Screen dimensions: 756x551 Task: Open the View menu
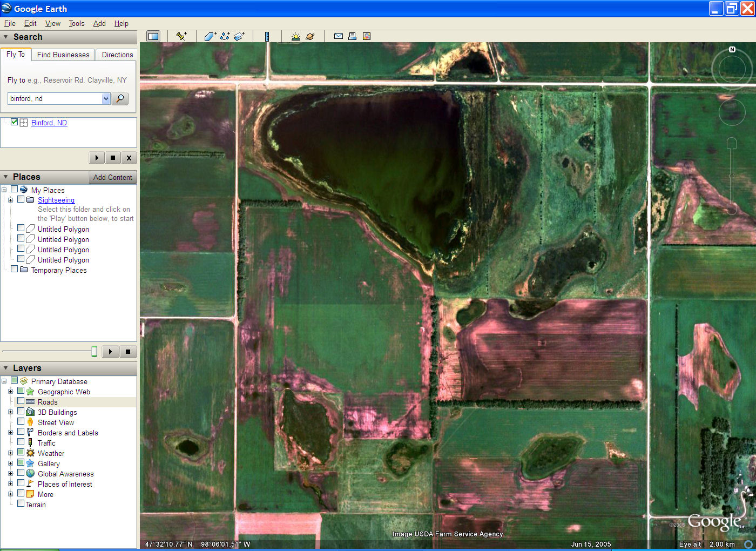(53, 23)
